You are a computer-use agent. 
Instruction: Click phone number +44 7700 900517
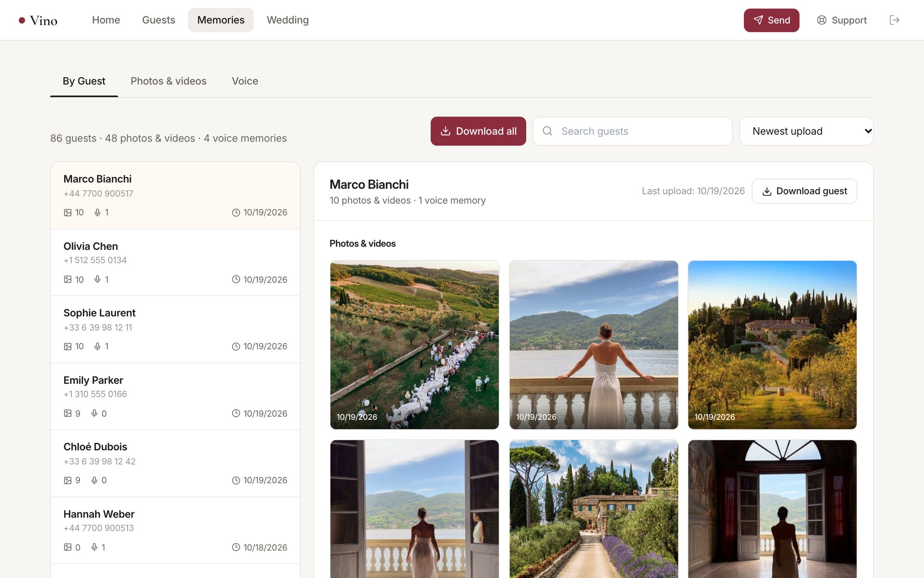(98, 194)
